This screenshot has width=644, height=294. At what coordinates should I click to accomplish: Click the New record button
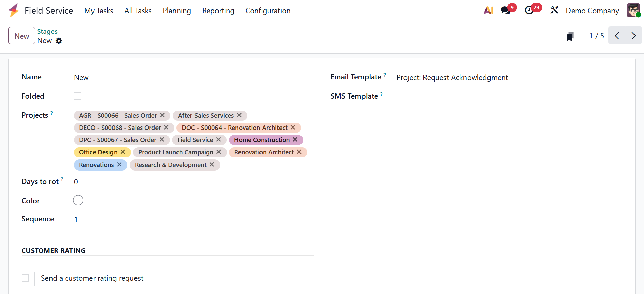click(x=22, y=36)
